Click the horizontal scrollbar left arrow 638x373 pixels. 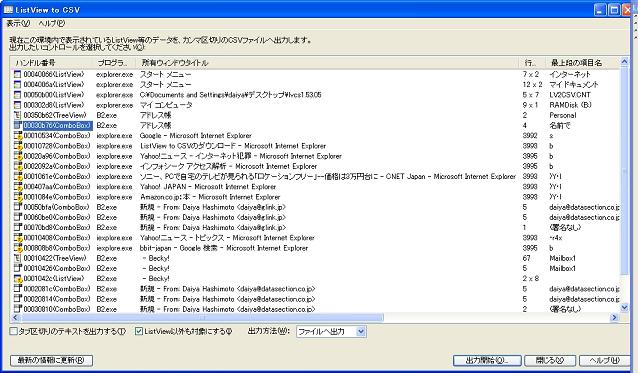(x=16, y=318)
